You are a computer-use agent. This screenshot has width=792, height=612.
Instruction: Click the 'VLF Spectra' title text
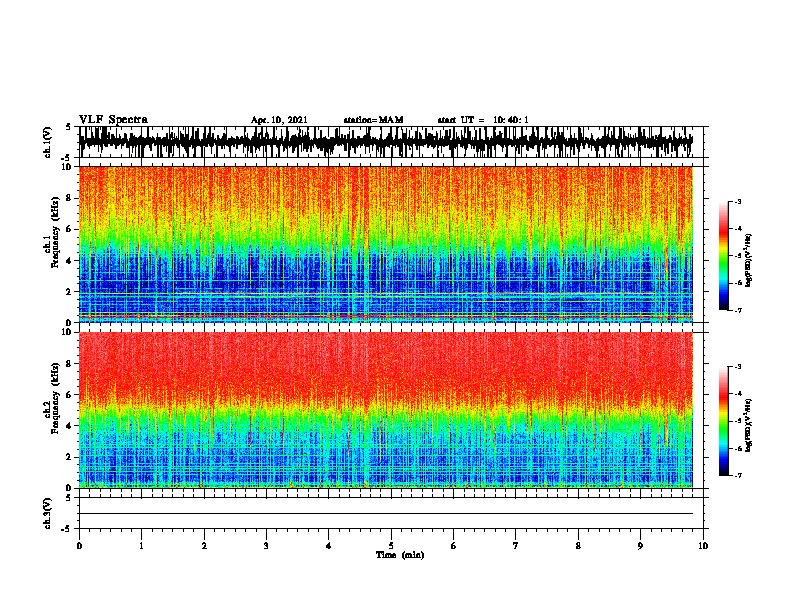click(x=113, y=120)
